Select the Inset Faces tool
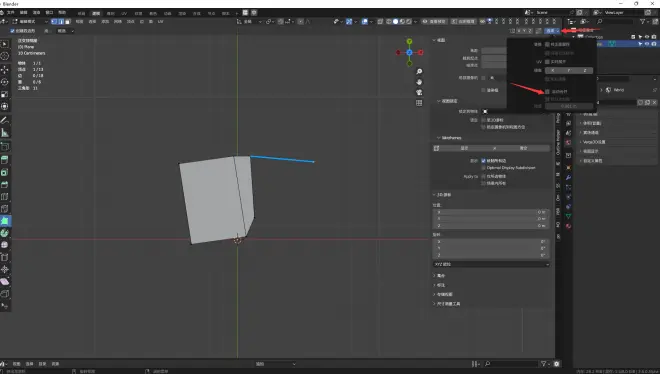Screen dimensions: 660x374 [x=5, y=172]
